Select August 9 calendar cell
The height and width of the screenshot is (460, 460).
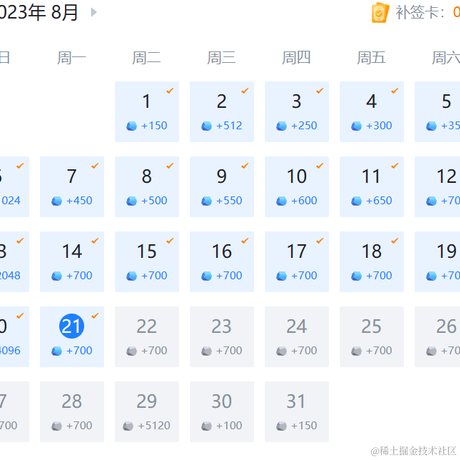click(x=222, y=187)
